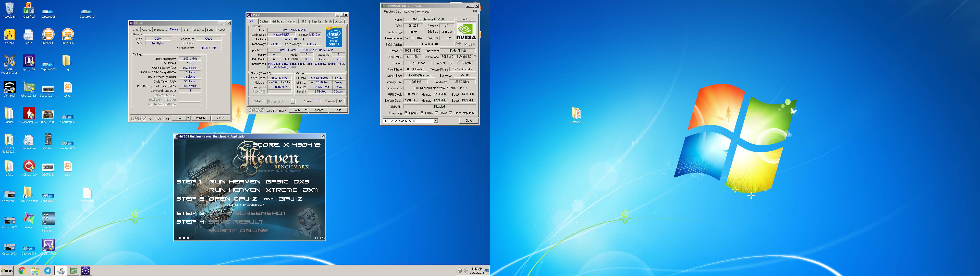The width and height of the screenshot is (980, 276).
Task: Click the Start button
Action: click(7, 271)
